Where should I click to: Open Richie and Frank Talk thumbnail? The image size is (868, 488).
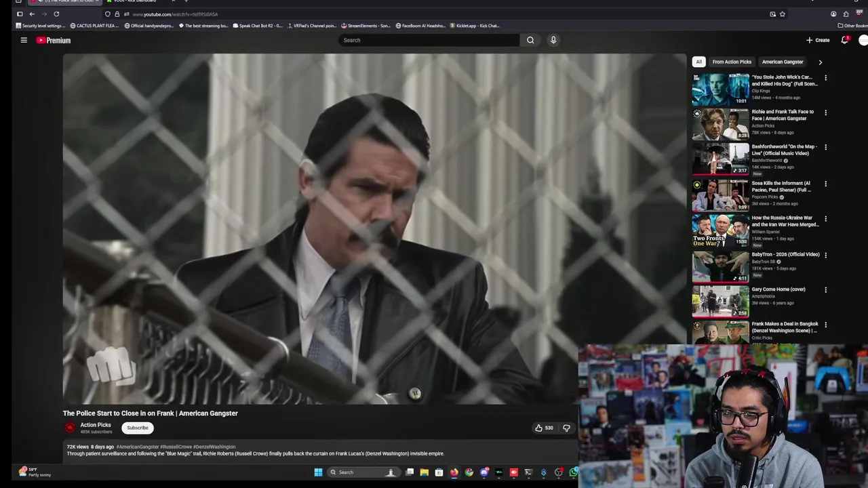tap(720, 124)
